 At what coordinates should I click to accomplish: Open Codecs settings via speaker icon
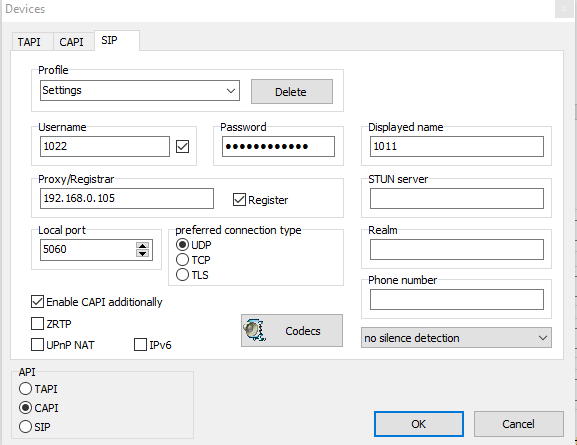click(x=254, y=330)
